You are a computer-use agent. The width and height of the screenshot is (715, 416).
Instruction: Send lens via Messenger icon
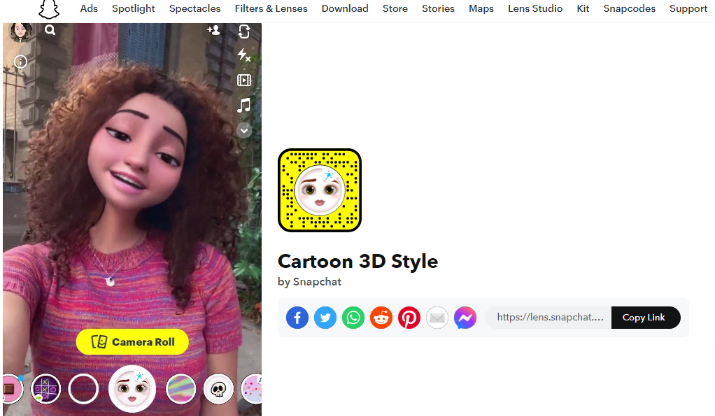pos(465,317)
